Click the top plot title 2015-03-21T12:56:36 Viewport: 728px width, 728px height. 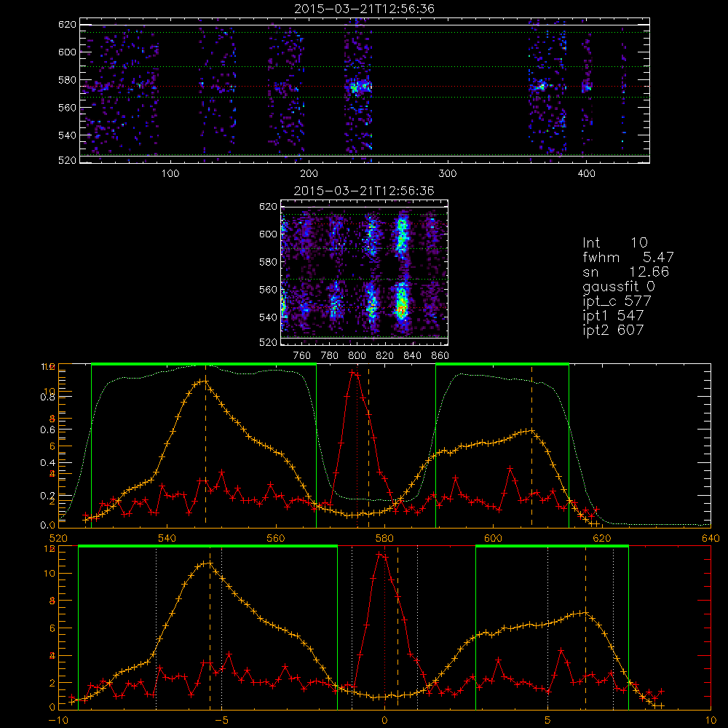point(364,9)
